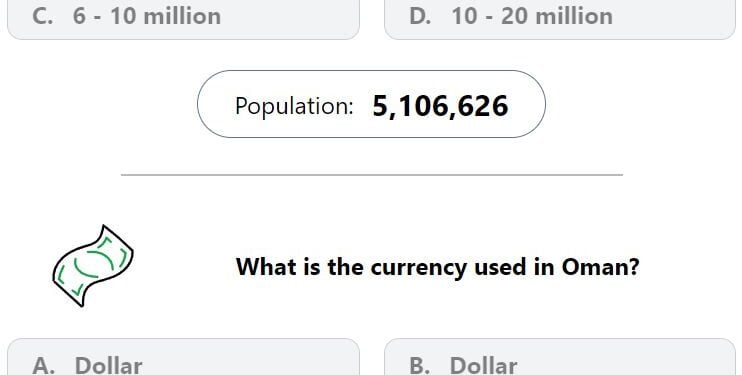This screenshot has width=742, height=375.
Task: Choose option A. Dollar
Action: click(183, 357)
